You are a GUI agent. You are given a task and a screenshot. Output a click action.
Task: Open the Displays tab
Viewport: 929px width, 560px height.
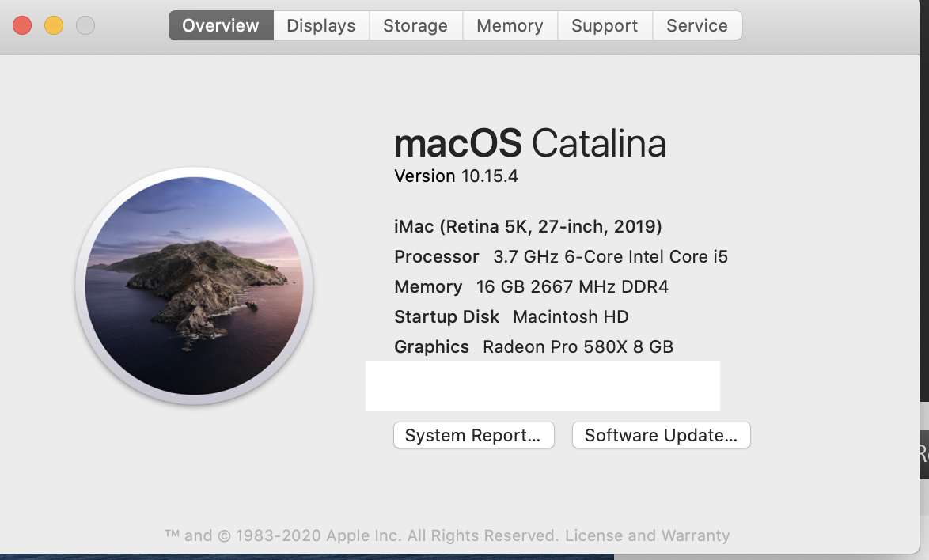[x=321, y=25]
